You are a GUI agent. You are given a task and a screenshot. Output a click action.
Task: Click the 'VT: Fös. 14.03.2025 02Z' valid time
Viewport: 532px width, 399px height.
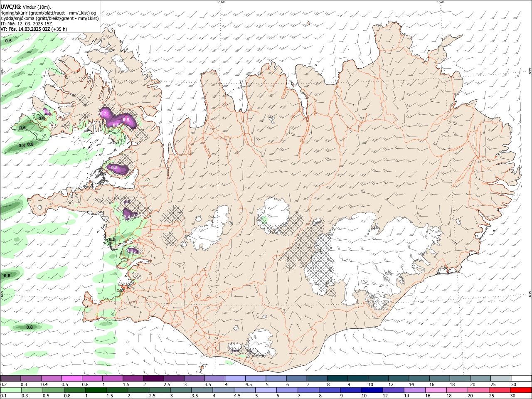point(25,29)
